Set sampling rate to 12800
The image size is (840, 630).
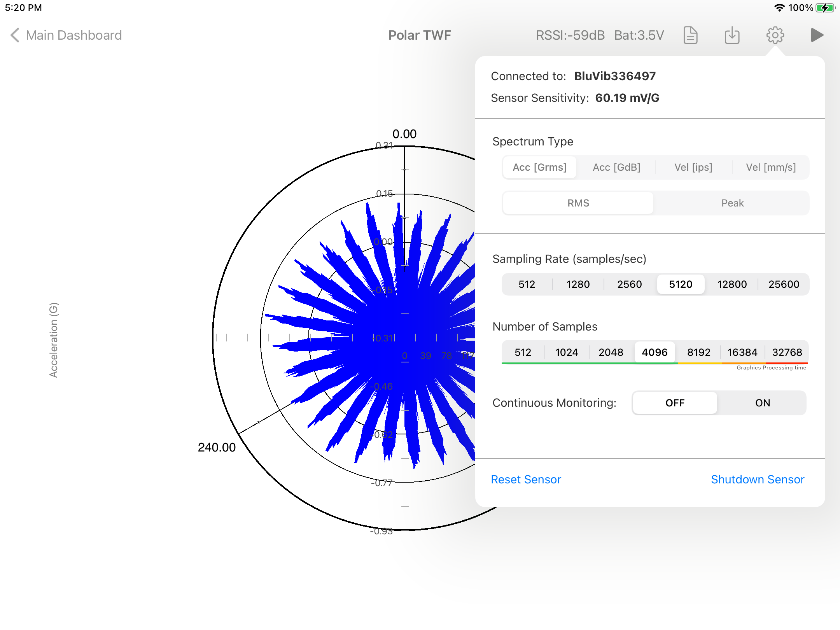[x=732, y=284]
